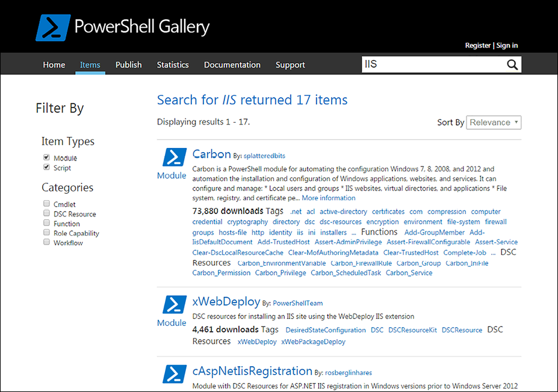
Task: Click the installers tag
Action: coord(333,233)
